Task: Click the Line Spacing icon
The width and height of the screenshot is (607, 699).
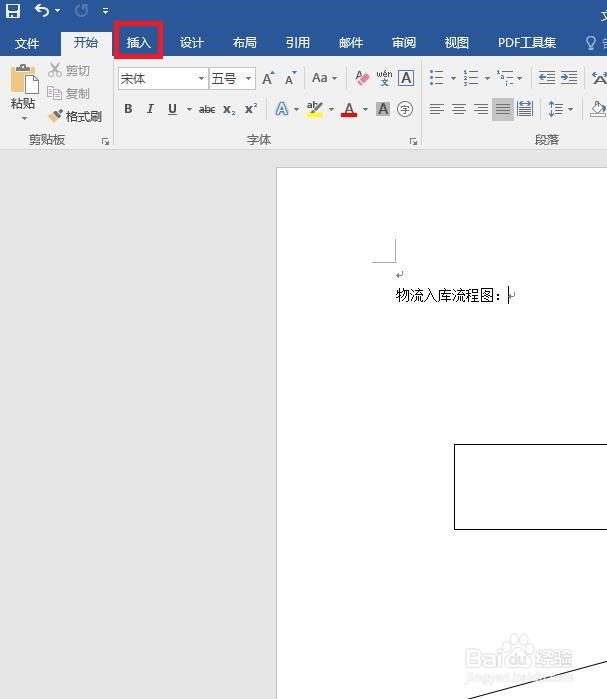Action: click(555, 109)
